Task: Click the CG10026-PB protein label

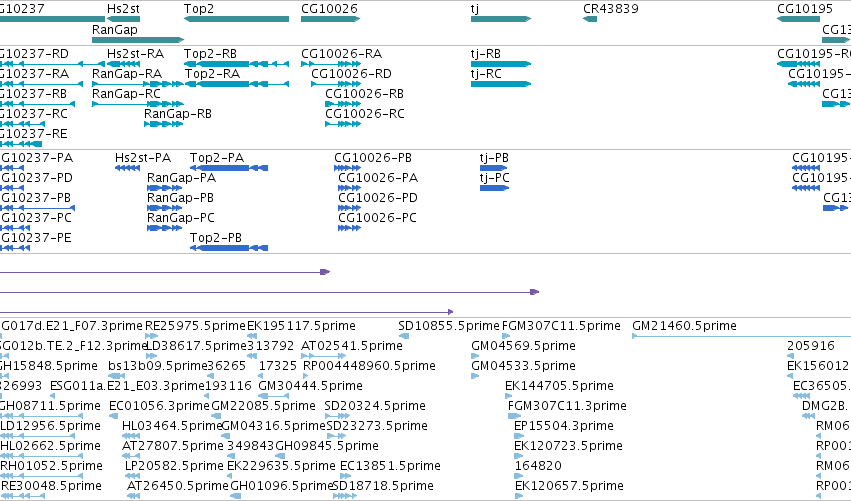Action: [373, 158]
